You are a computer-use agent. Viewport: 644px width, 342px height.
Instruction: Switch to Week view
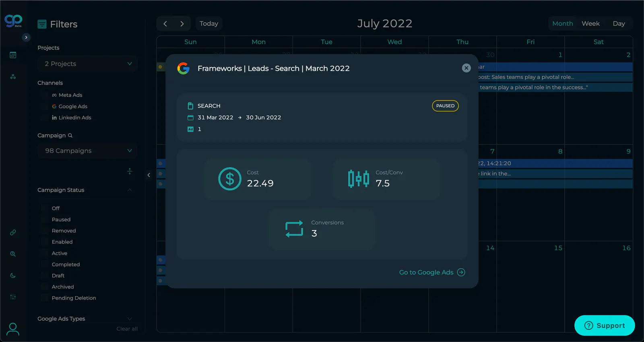click(591, 24)
